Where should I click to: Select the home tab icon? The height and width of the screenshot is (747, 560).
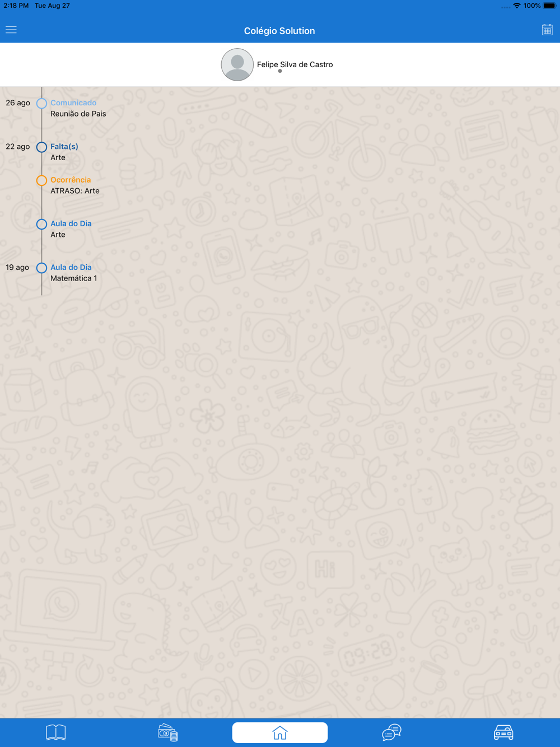click(x=280, y=732)
